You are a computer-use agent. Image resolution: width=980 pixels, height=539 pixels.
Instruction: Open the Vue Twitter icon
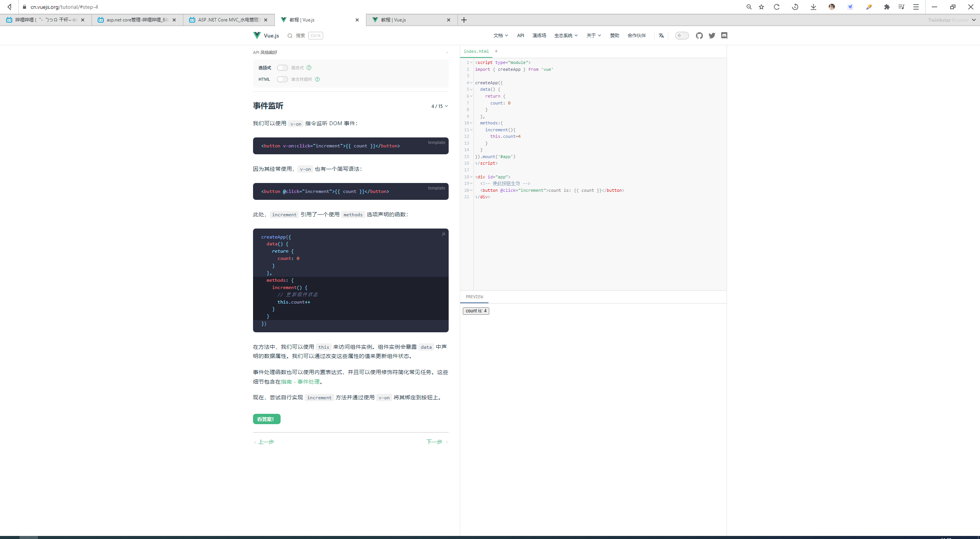coord(712,36)
